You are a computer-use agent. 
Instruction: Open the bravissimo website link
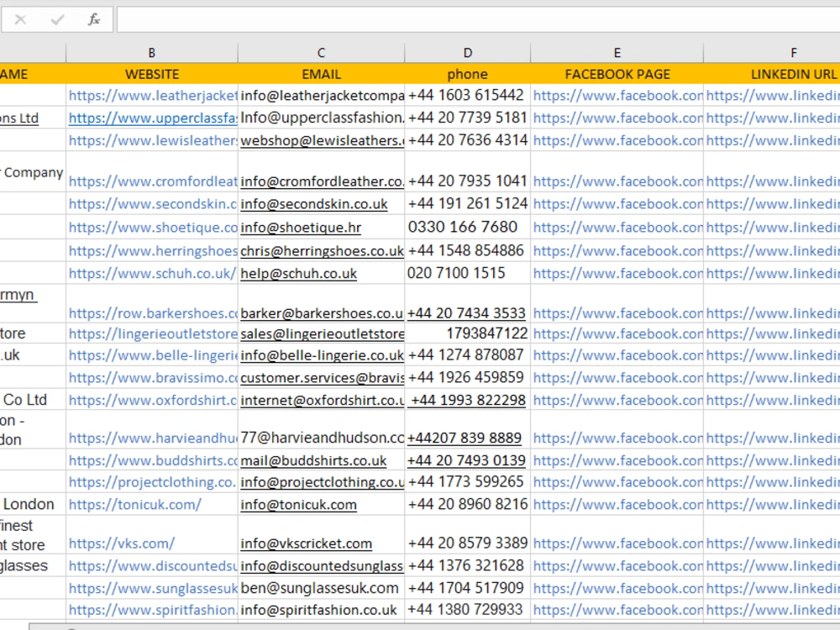(x=153, y=378)
